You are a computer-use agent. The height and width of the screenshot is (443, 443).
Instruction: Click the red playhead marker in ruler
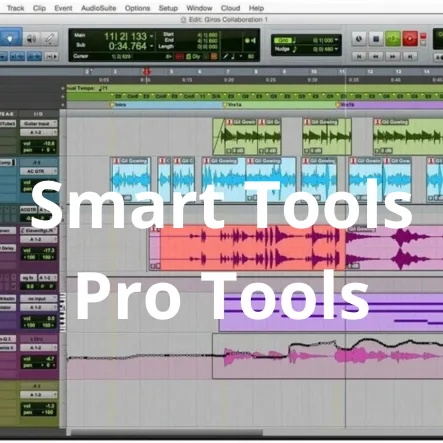(146, 72)
